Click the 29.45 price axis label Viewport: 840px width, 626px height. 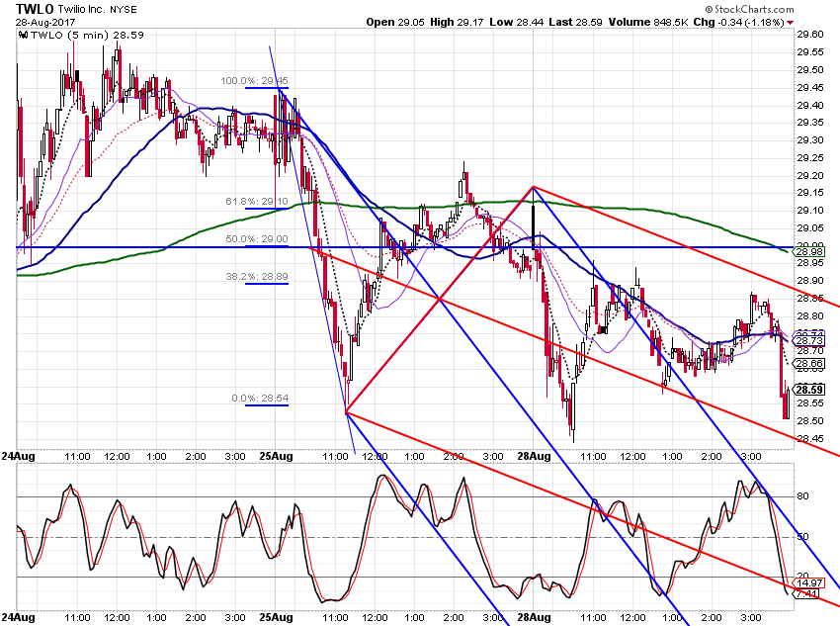[810, 87]
